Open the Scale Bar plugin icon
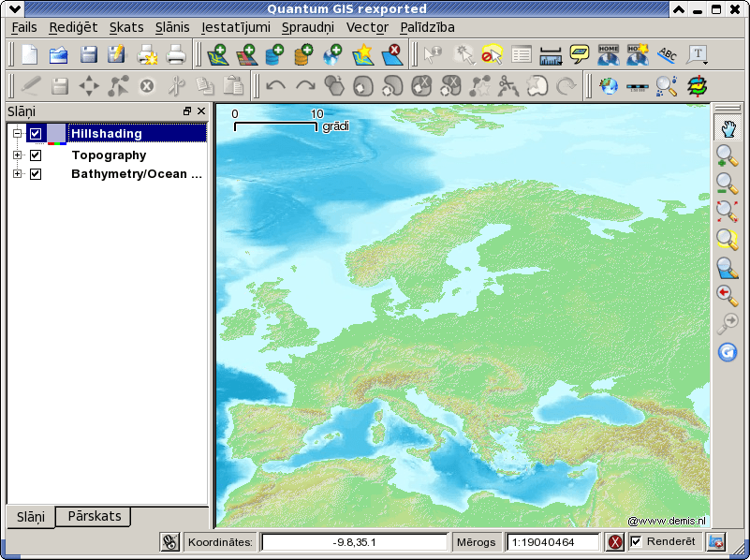The width and height of the screenshot is (750, 560). coord(638,87)
